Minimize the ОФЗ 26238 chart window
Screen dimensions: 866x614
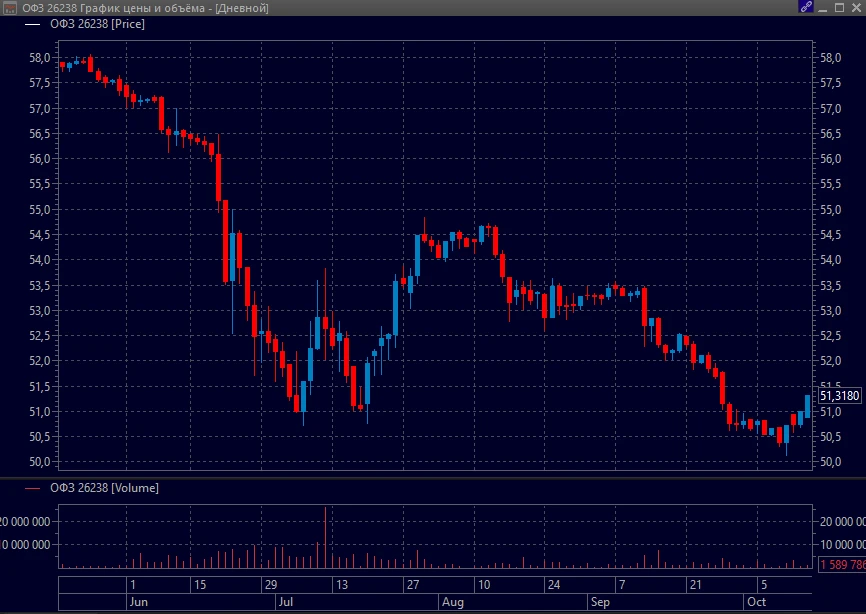coord(823,8)
